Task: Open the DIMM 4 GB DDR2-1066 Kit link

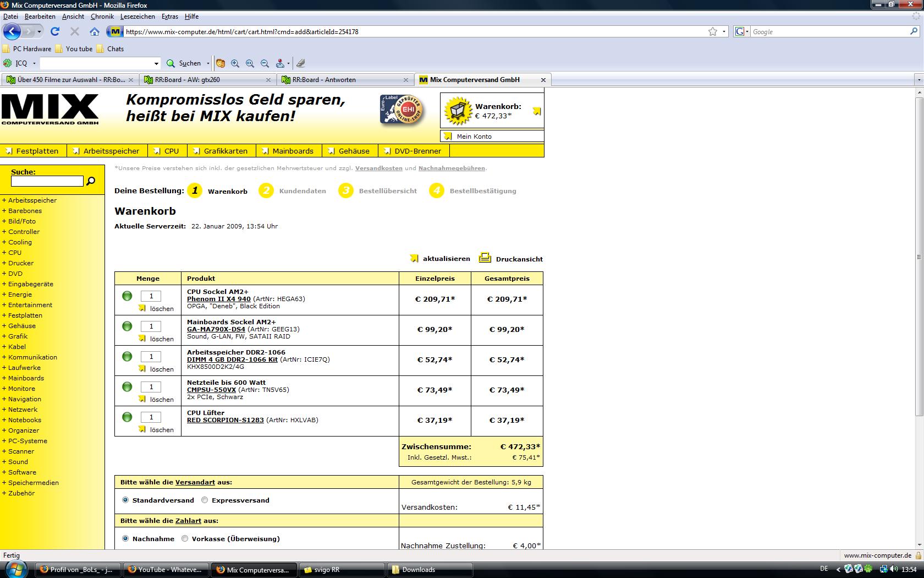Action: click(x=232, y=359)
